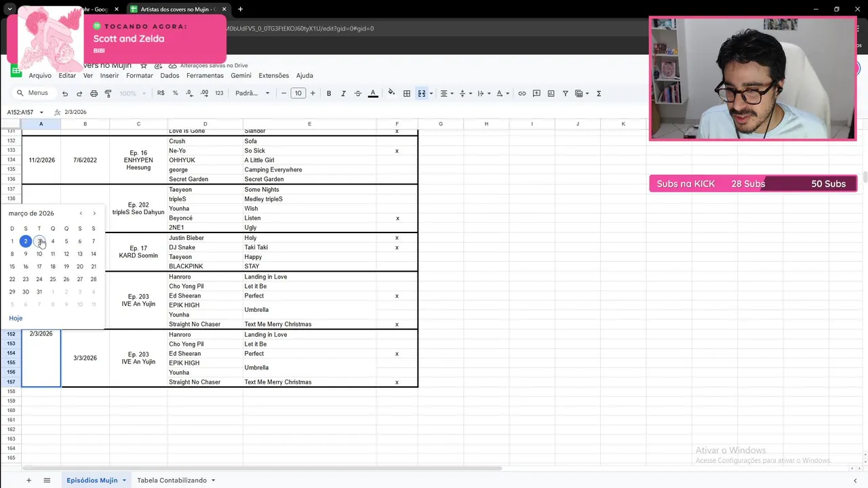Open Episódios Mujin tab dropdown arrow
Screen dimensions: 868x488
pos(124,481)
